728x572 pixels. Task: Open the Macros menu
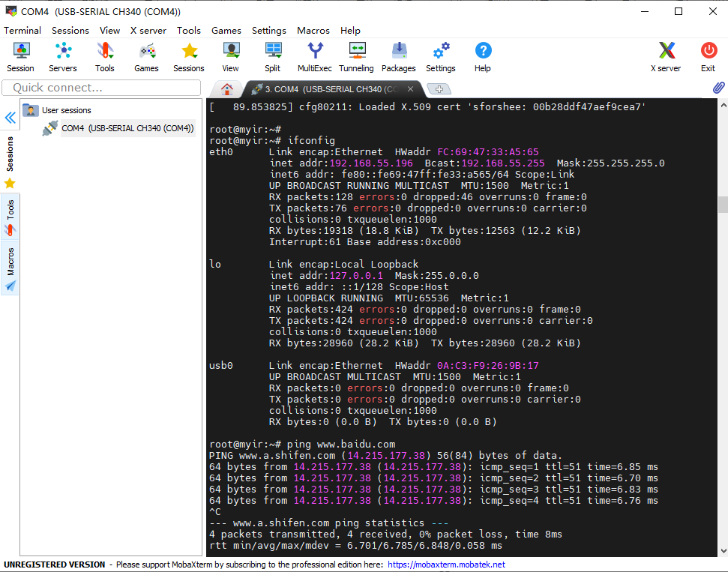[313, 31]
